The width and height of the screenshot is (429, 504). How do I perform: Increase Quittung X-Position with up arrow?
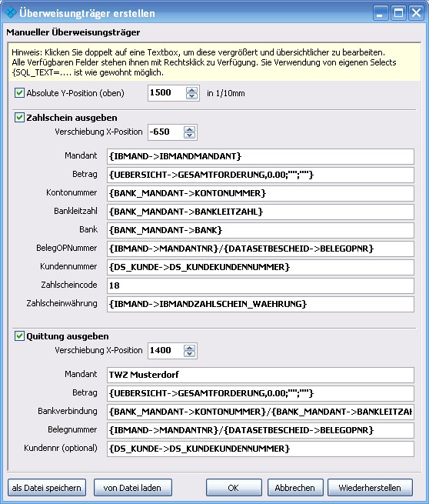tap(189, 348)
